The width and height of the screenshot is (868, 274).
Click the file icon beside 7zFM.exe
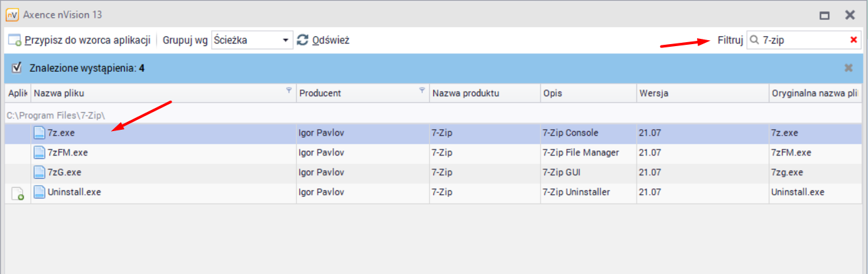point(39,153)
